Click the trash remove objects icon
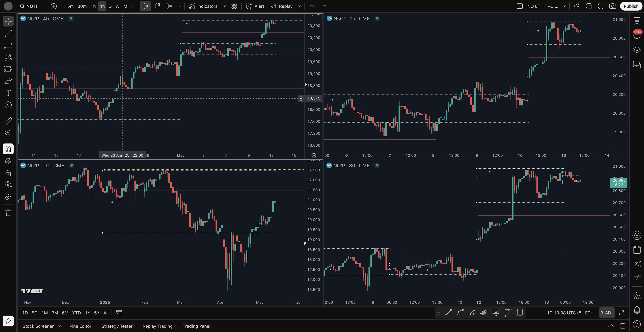This screenshot has width=644, height=332. click(x=8, y=213)
